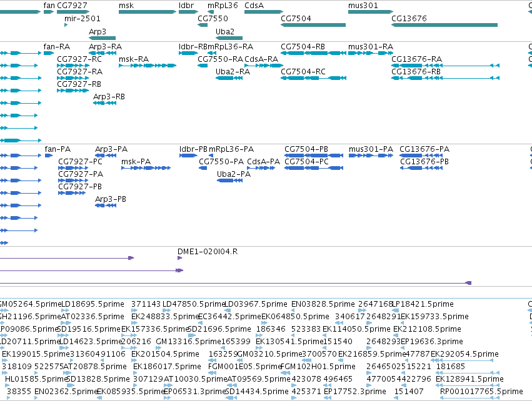Image resolution: width=532 pixels, height=401 pixels.
Task: Select the 523383 EST label
Action: [x=306, y=329]
